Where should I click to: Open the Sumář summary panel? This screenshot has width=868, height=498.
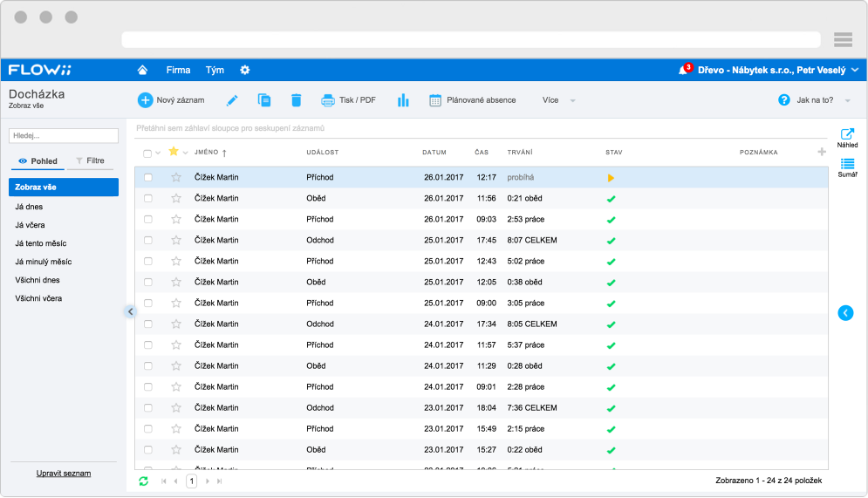(847, 167)
